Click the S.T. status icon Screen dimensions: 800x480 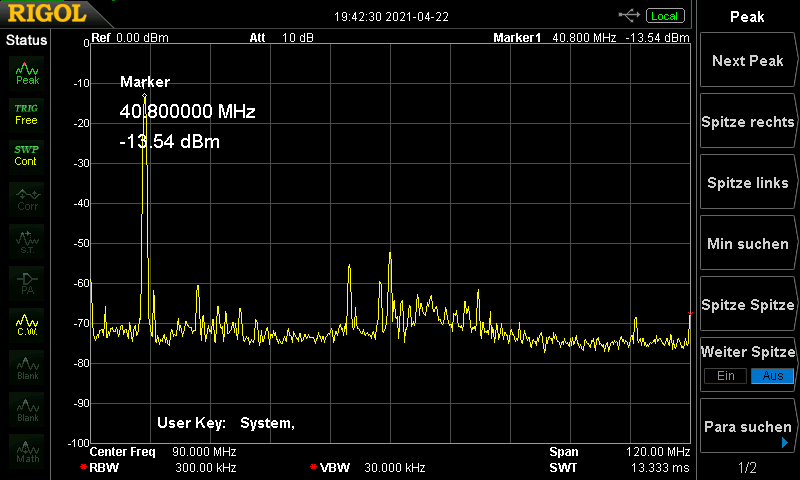point(27,242)
